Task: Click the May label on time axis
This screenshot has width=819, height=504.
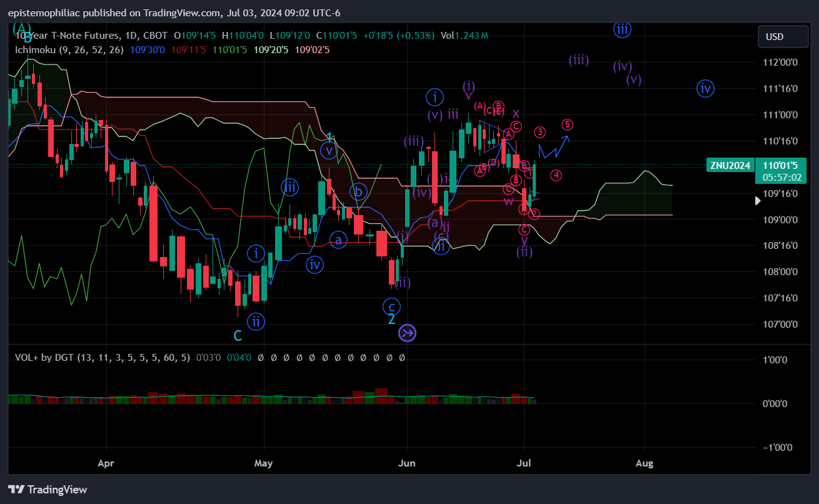Action: click(264, 464)
